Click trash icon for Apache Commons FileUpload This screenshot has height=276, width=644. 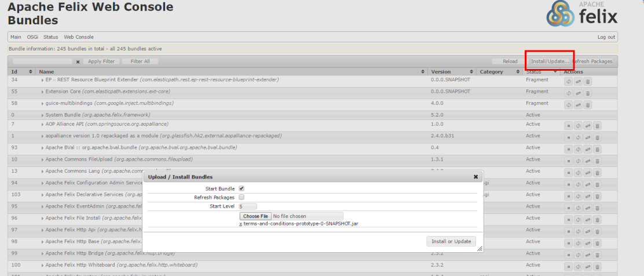[598, 159]
